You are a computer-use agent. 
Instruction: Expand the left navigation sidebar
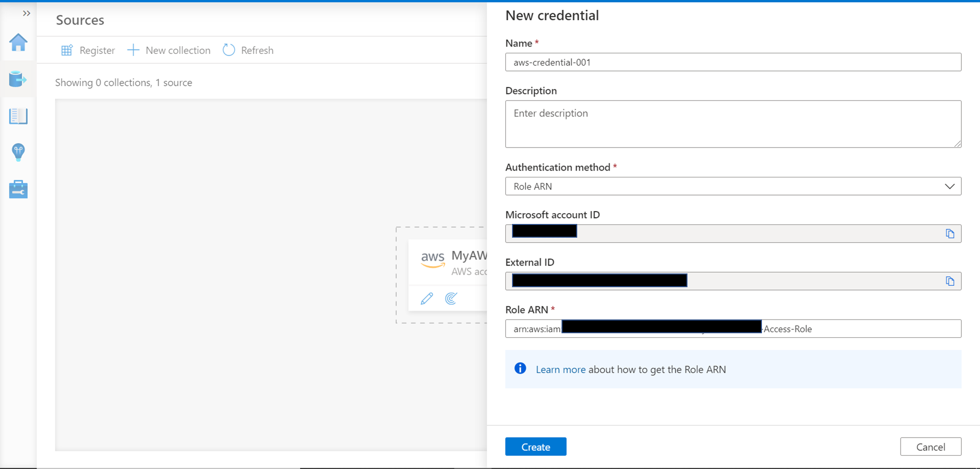click(x=26, y=13)
